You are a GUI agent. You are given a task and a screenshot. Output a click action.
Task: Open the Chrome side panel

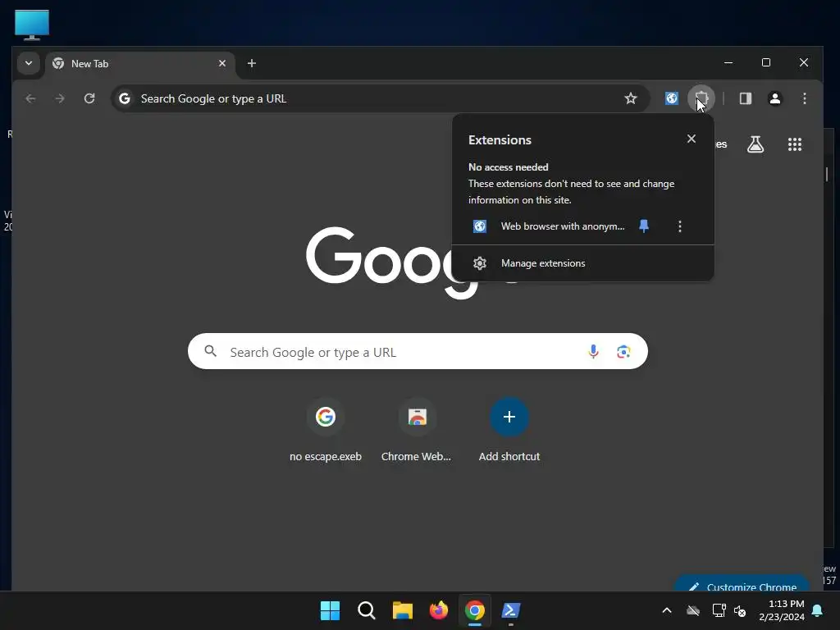tap(745, 98)
